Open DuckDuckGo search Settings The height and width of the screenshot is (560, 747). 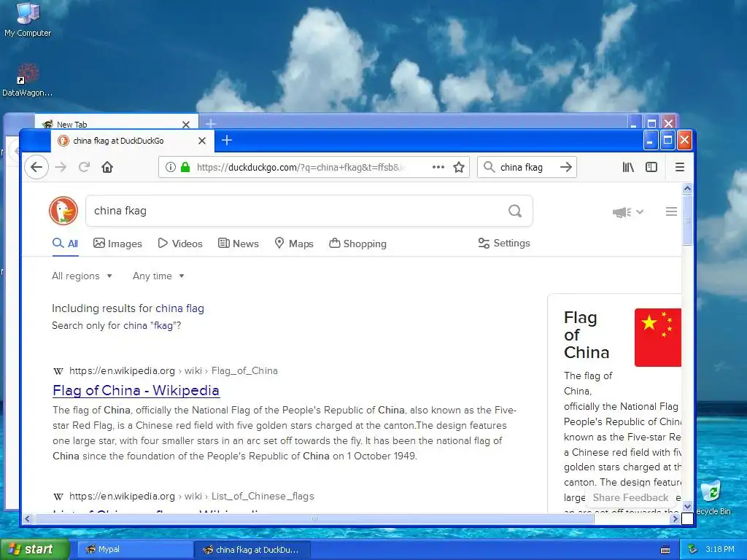coord(504,243)
